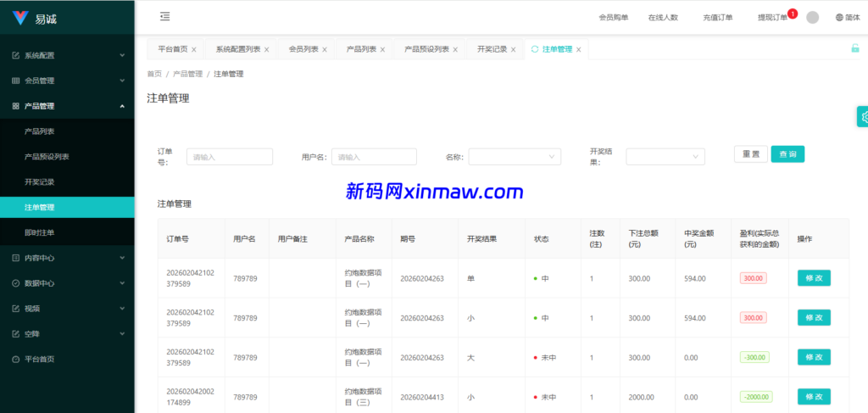Expand the 空降 menu chevron
This screenshot has width=868, height=413.
pos(122,334)
